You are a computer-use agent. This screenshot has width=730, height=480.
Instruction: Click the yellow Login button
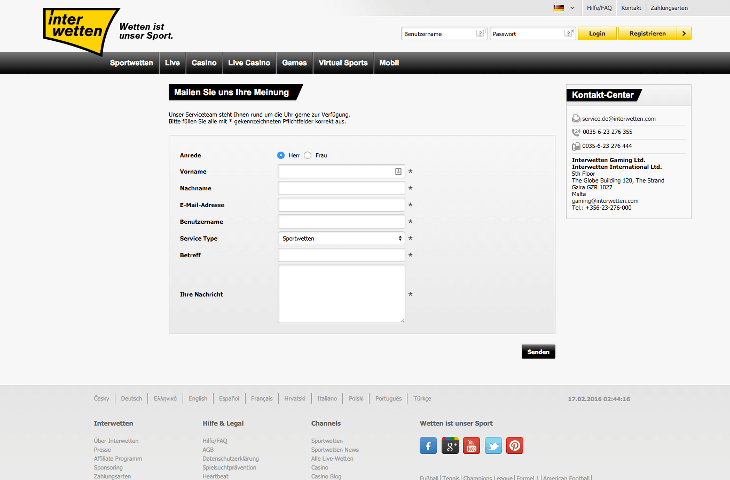(x=597, y=33)
